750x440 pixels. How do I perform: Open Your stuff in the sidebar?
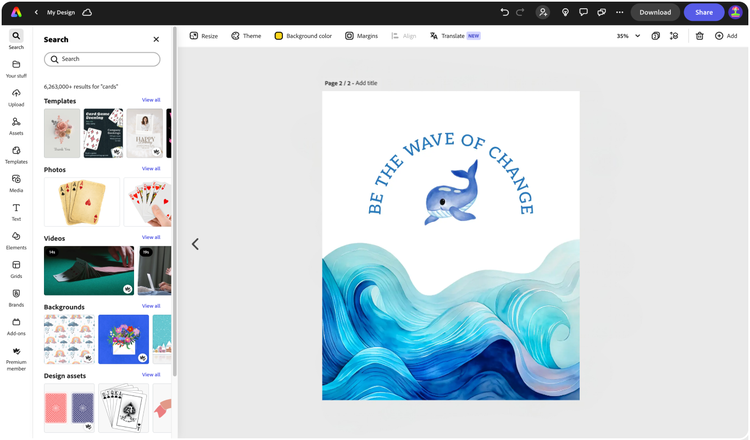(x=16, y=69)
